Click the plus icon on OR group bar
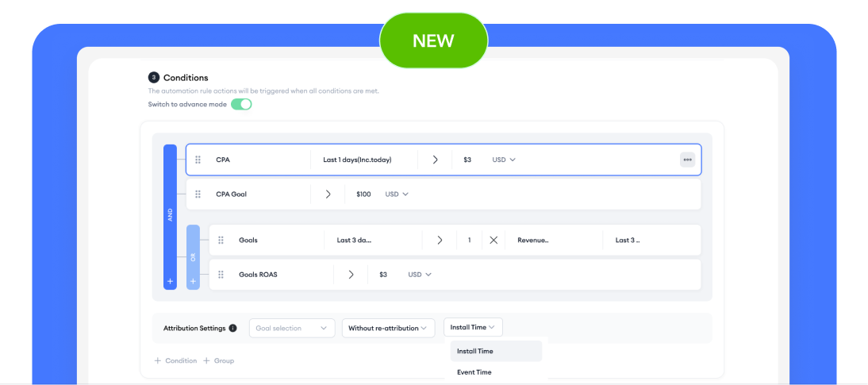The width and height of the screenshot is (868, 385). tap(193, 281)
